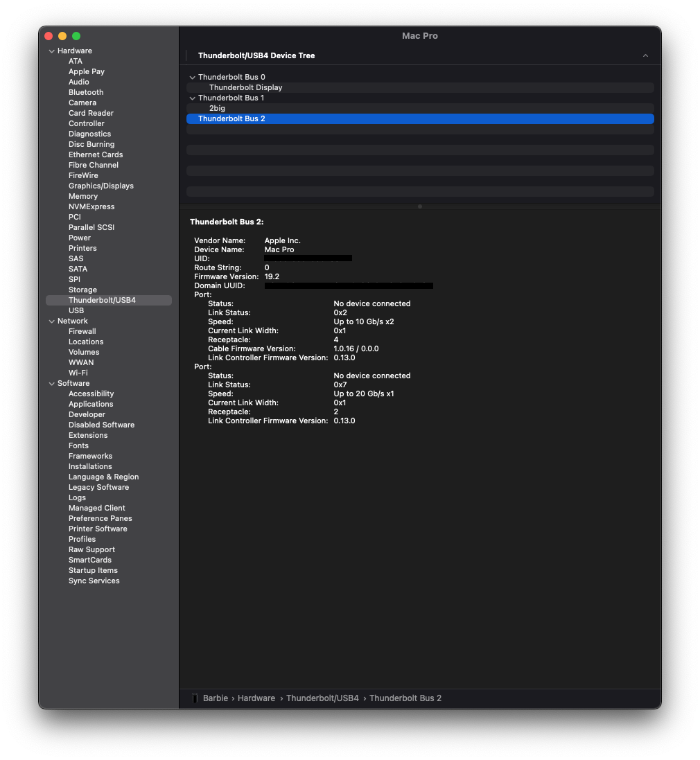Screen dimensions: 700x760
Task: Click the pane splitter dot handle
Action: [x=420, y=206]
